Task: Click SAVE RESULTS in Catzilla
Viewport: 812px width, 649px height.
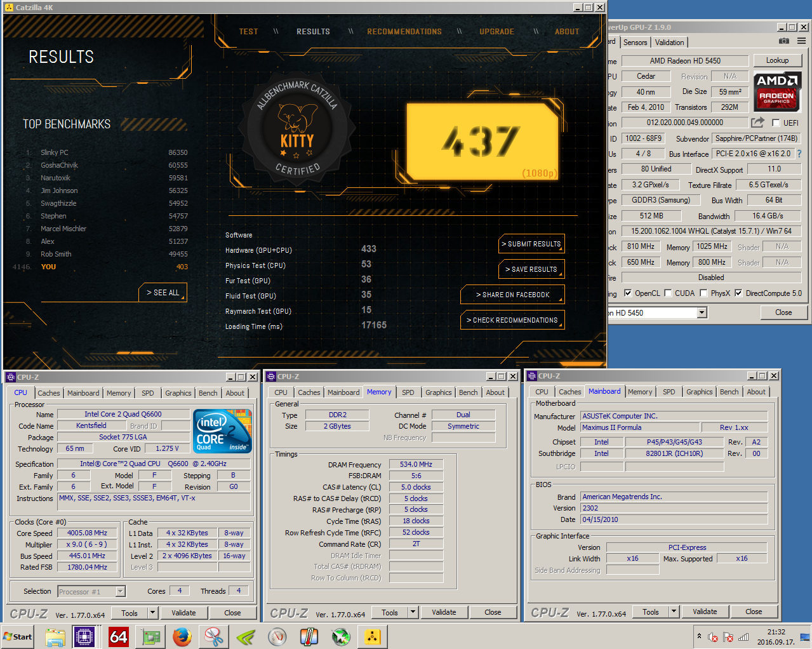Action: [531, 269]
